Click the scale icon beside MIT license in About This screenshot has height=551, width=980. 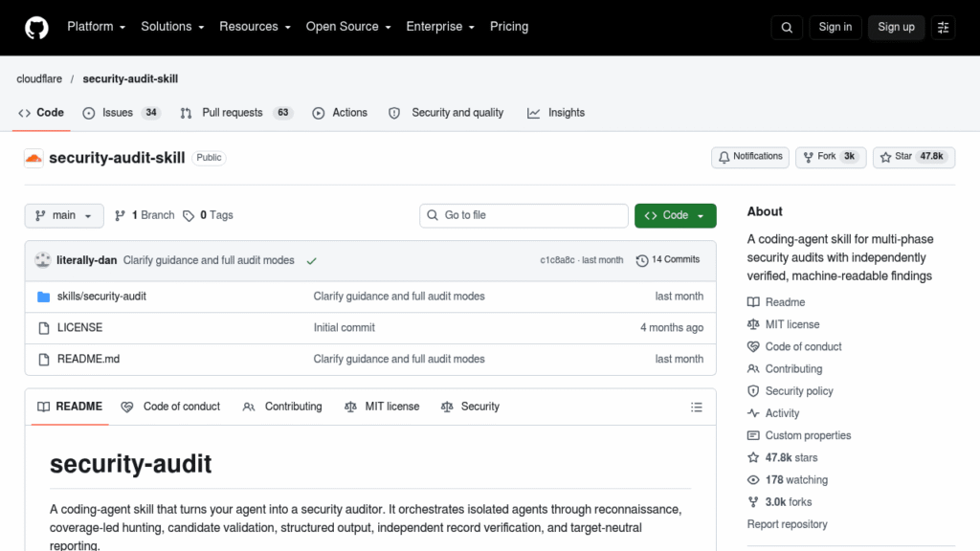pyautogui.click(x=753, y=324)
